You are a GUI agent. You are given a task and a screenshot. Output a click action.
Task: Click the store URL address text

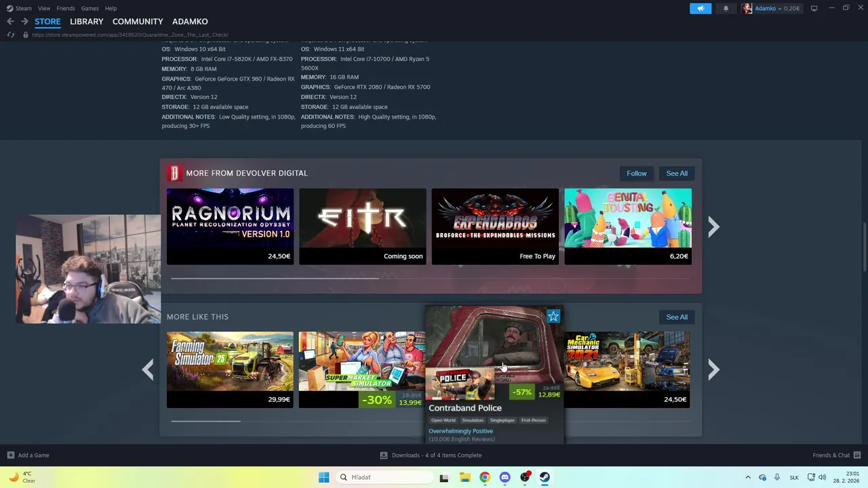[x=130, y=35]
